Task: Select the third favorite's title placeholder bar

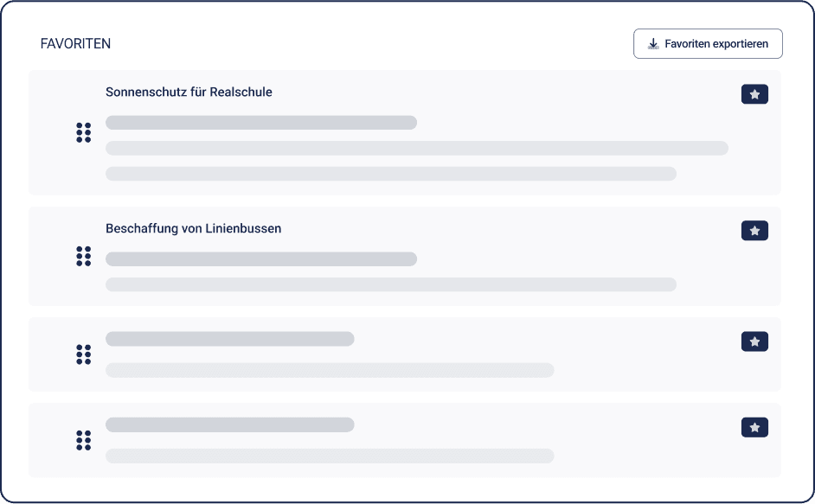Action: tap(229, 339)
